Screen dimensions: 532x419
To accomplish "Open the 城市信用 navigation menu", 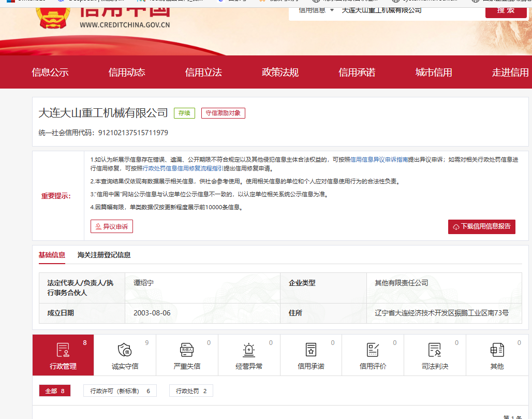I will (x=434, y=73).
